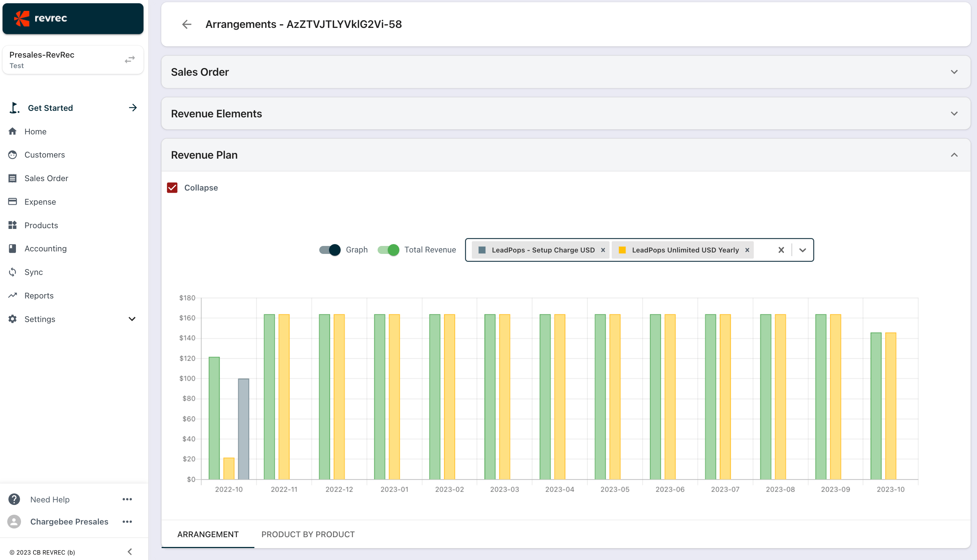Disable the Total Revenue toggle

[x=388, y=250]
